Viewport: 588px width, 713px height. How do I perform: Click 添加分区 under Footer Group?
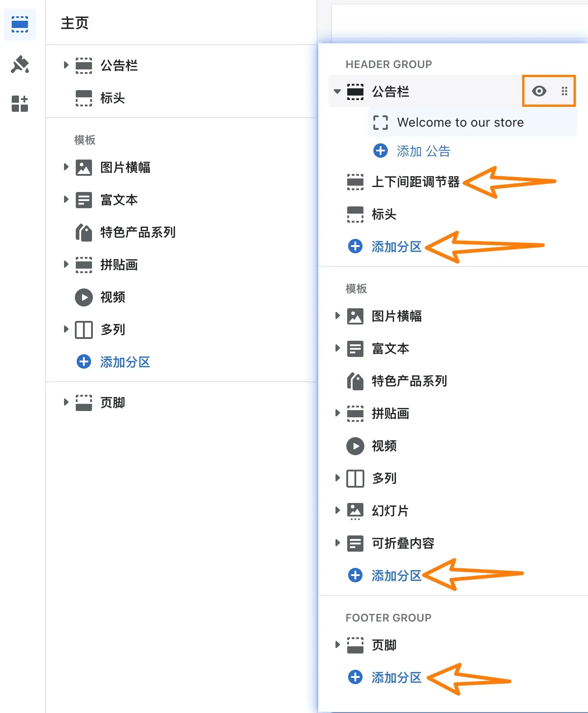[x=396, y=677]
